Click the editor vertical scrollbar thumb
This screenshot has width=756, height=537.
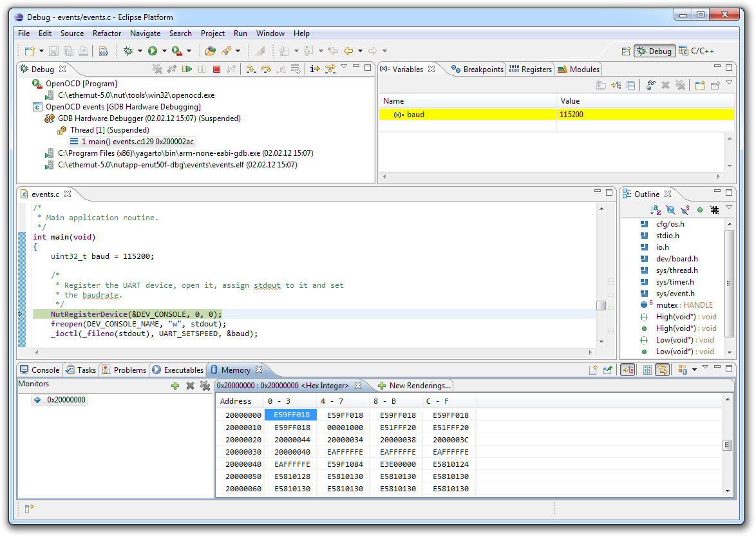[601, 306]
